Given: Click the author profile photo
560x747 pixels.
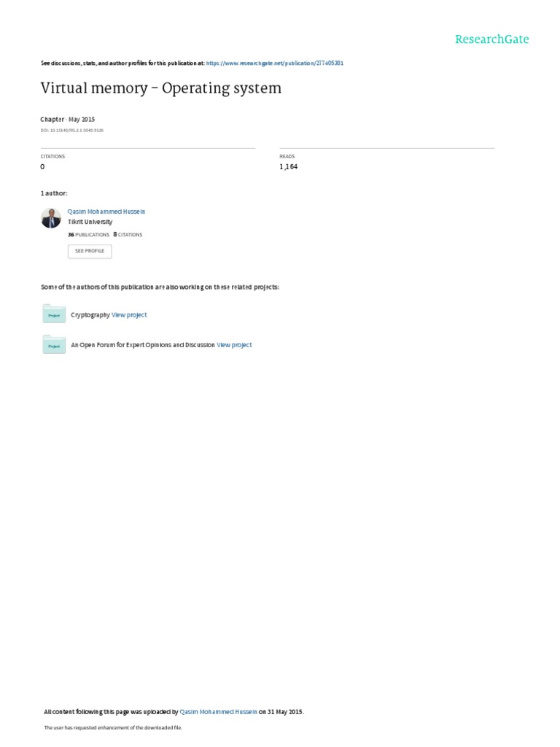Looking at the screenshot, I should (51, 218).
